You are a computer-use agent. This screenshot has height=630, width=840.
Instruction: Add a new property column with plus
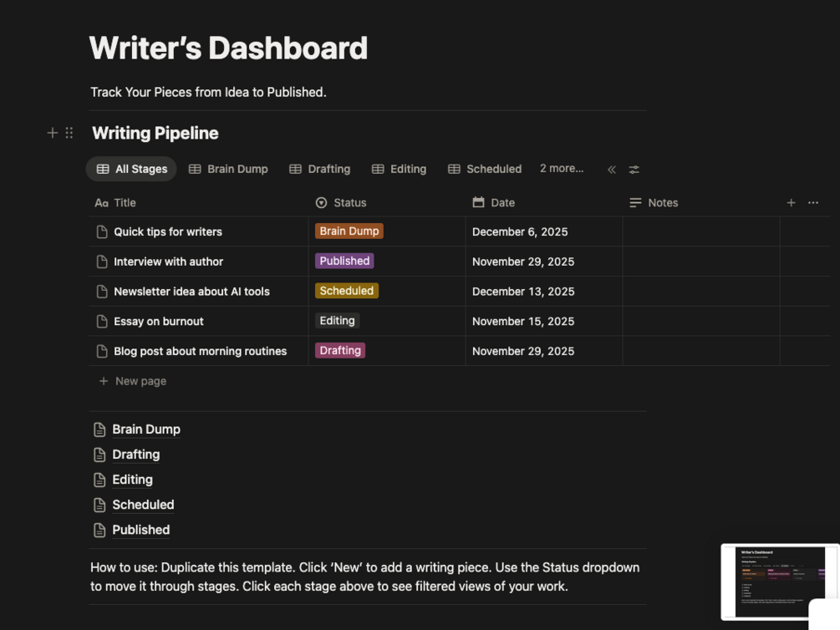tap(791, 202)
